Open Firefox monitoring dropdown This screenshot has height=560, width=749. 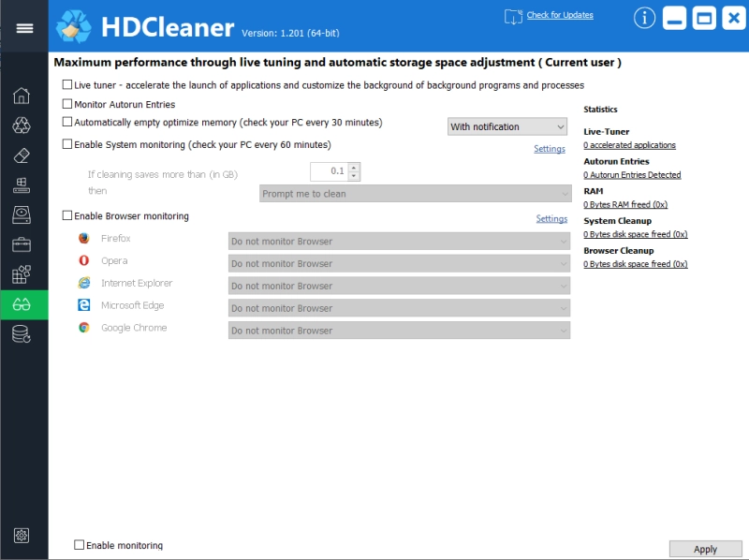click(x=399, y=242)
